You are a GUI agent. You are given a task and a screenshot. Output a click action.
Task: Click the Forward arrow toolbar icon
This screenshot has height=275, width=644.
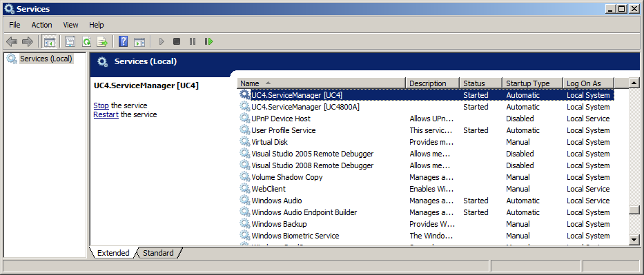(28, 41)
